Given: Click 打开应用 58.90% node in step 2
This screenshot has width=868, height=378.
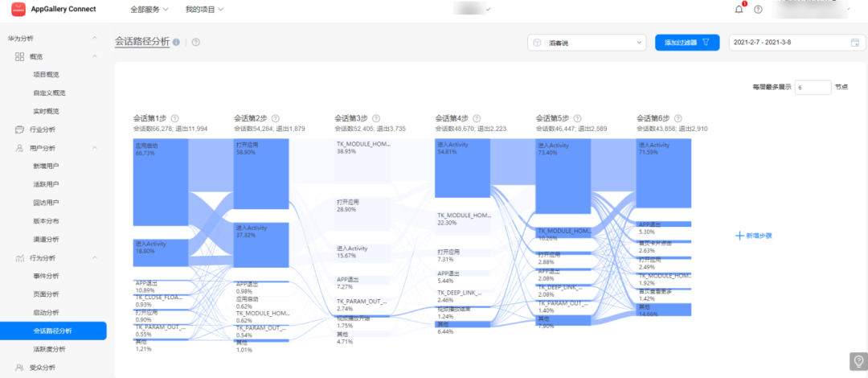Looking at the screenshot, I should 261,174.
